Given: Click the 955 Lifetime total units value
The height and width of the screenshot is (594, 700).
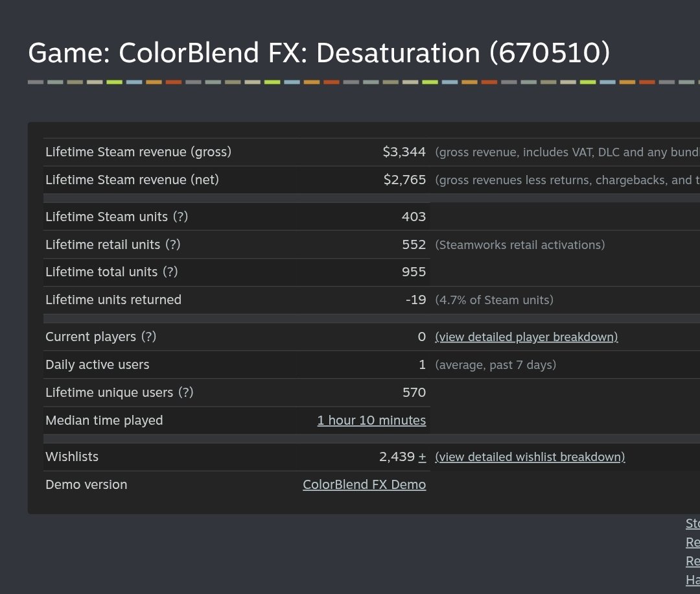Looking at the screenshot, I should click(x=414, y=272).
